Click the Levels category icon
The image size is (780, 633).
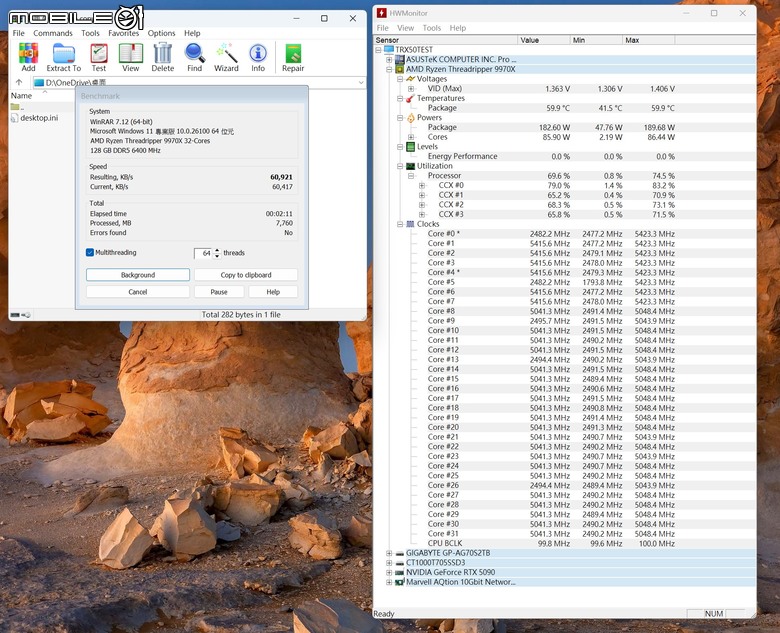[410, 146]
